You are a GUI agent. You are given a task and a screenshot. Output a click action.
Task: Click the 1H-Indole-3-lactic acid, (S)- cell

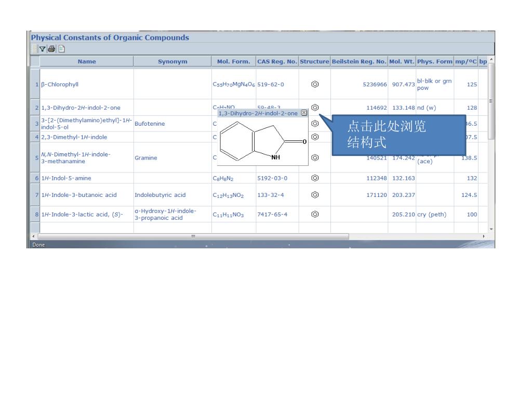[x=87, y=215]
